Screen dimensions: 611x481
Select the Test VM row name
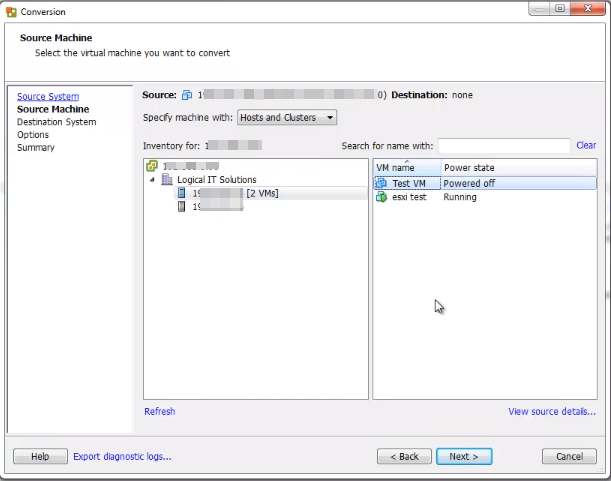coord(409,183)
